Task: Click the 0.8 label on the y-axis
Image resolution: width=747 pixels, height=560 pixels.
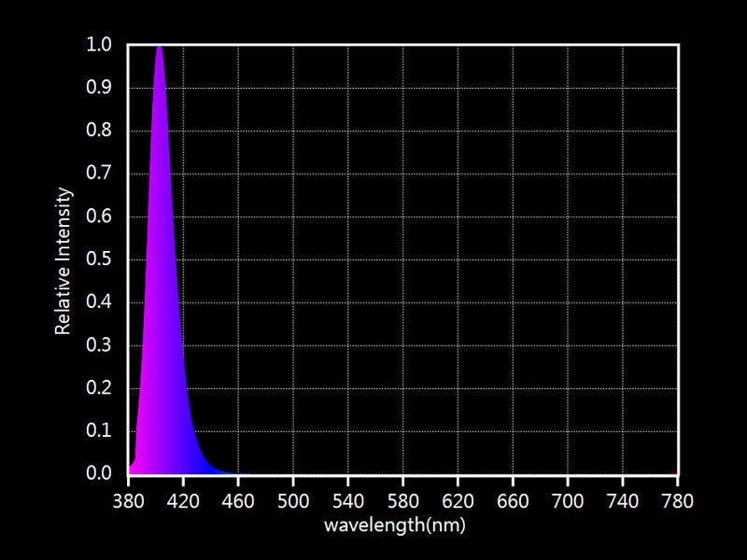Action: click(x=99, y=131)
